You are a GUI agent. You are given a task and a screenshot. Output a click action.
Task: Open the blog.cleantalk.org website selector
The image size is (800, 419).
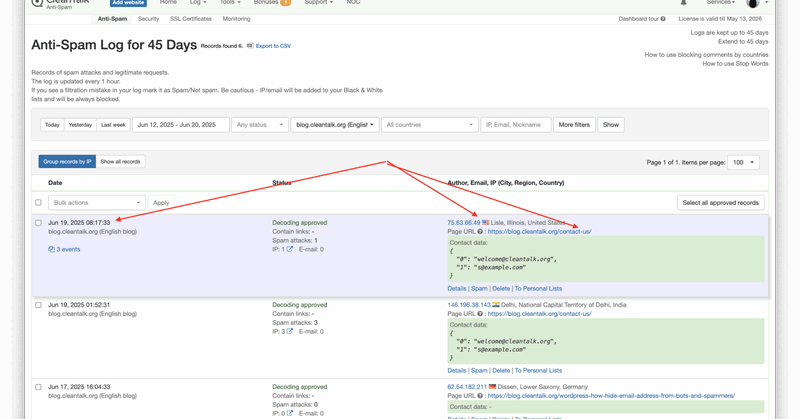tap(335, 125)
